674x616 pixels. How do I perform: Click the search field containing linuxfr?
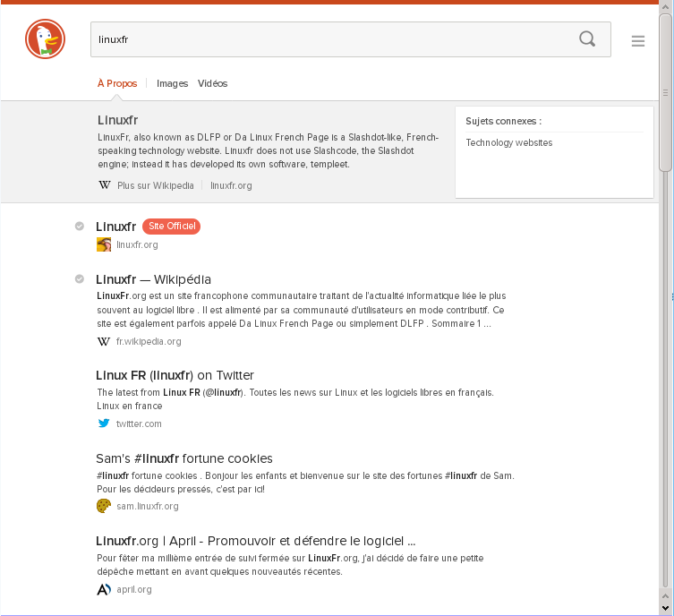point(331,39)
